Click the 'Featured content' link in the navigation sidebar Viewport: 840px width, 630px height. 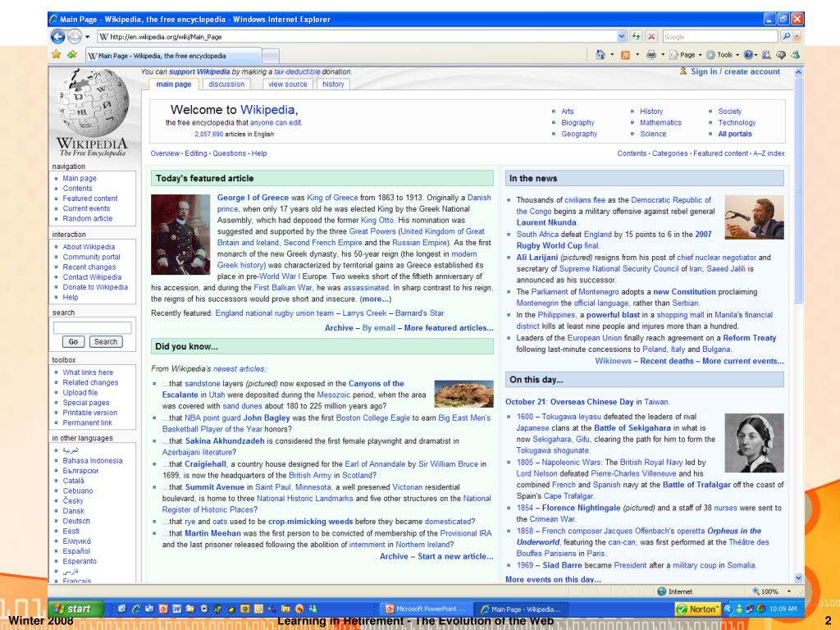[x=90, y=199]
